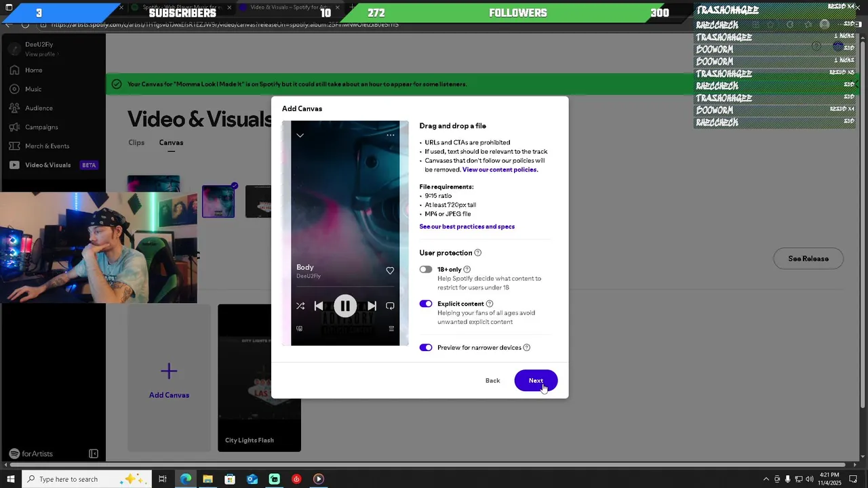This screenshot has height=488, width=868.
Task: Show help for 18+ only
Action: click(x=467, y=269)
